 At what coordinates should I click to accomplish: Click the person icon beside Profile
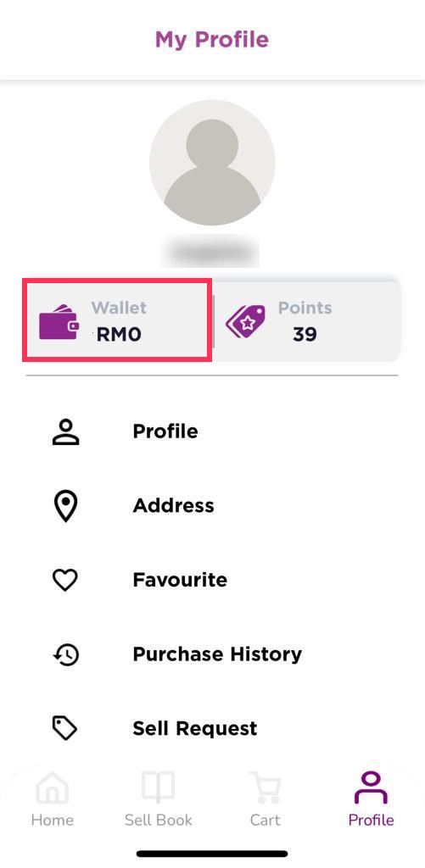click(x=66, y=432)
